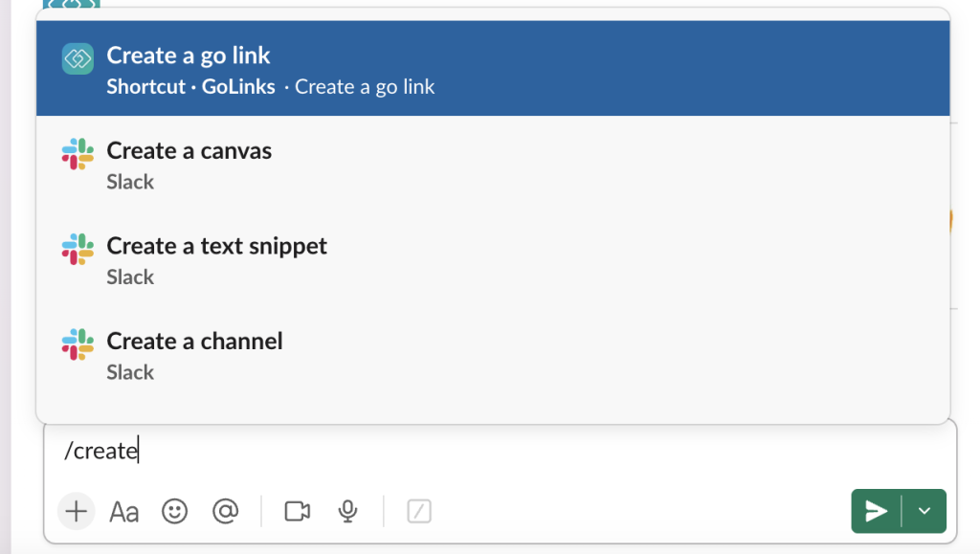Pick the Create a text snippet option
This screenshot has width=980, height=554.
[493, 258]
